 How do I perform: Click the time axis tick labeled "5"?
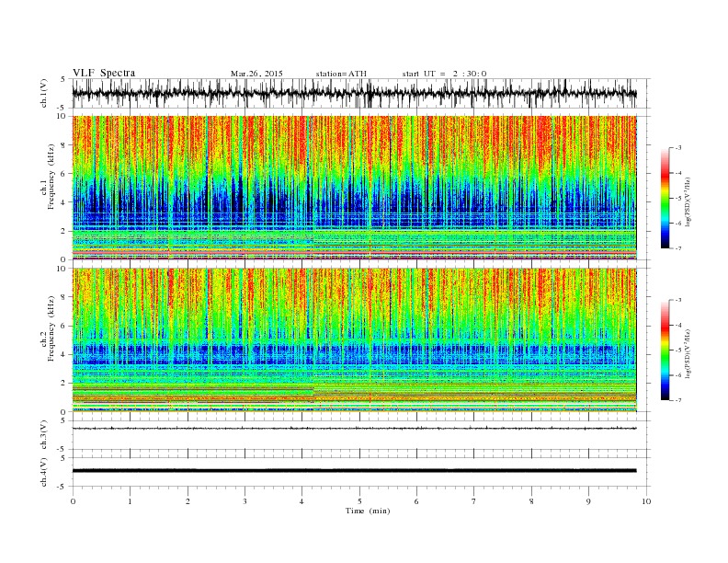click(359, 501)
